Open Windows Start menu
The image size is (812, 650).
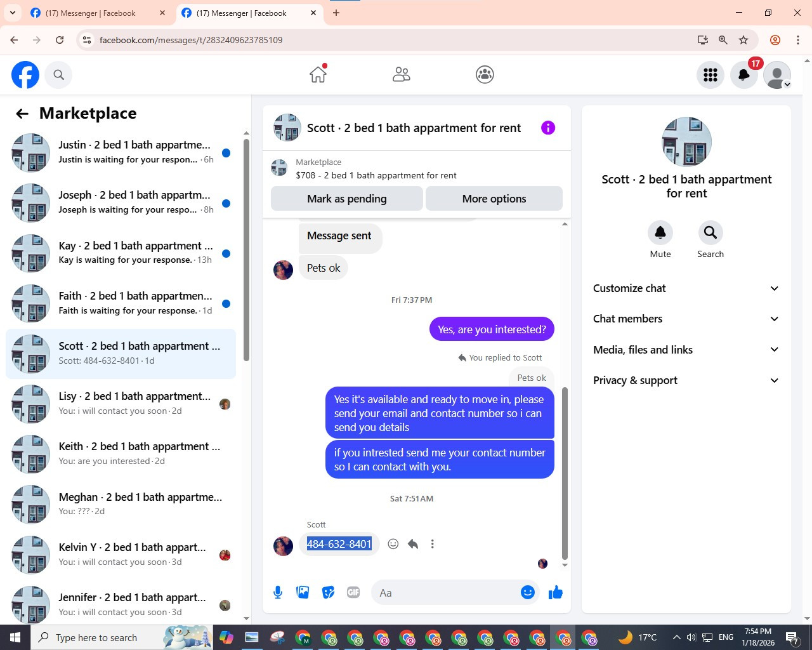coord(15,637)
